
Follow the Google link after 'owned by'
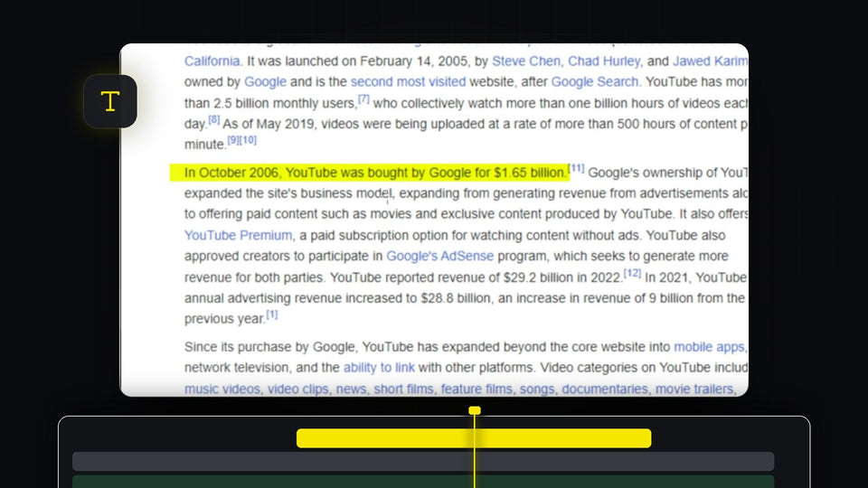[x=265, y=82]
